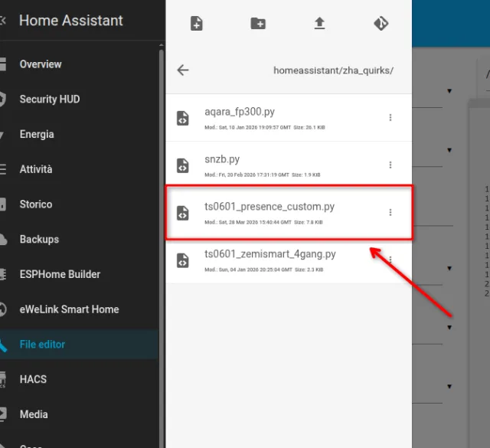
Task: Click the aqara_fp300.py code file icon
Action: pos(182,118)
